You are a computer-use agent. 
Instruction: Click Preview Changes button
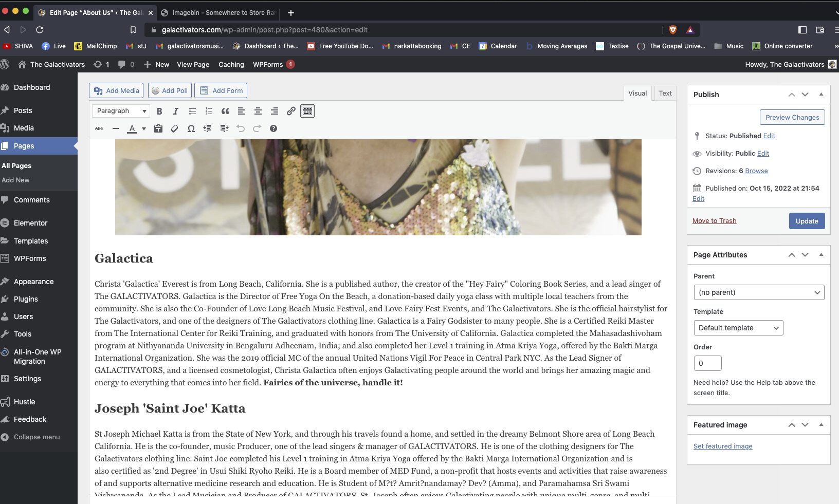(x=792, y=117)
